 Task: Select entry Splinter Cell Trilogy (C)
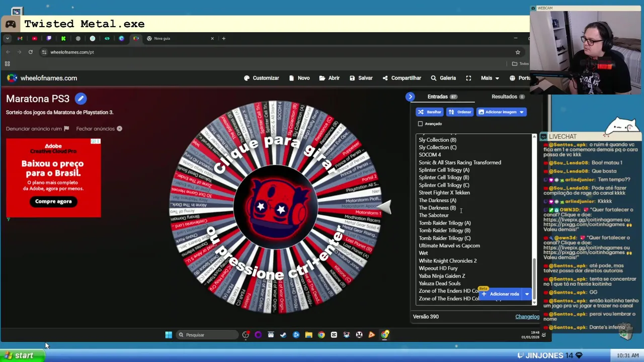[x=444, y=185]
